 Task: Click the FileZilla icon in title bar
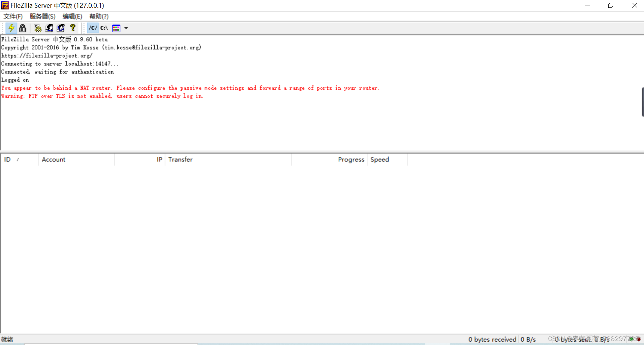click(5, 5)
